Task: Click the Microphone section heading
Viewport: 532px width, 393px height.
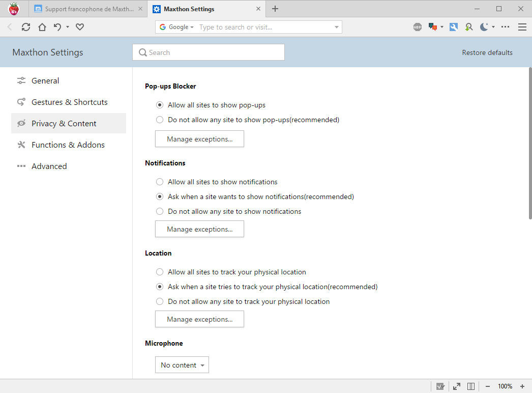Action: 164,344
